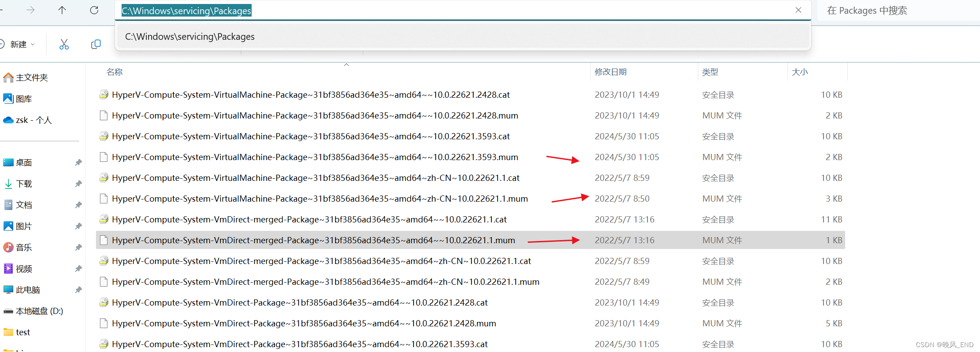This screenshot has width=980, height=352.
Task: Click the catalog icon of VmDirect-Package 2428.cat
Action: [x=104, y=302]
